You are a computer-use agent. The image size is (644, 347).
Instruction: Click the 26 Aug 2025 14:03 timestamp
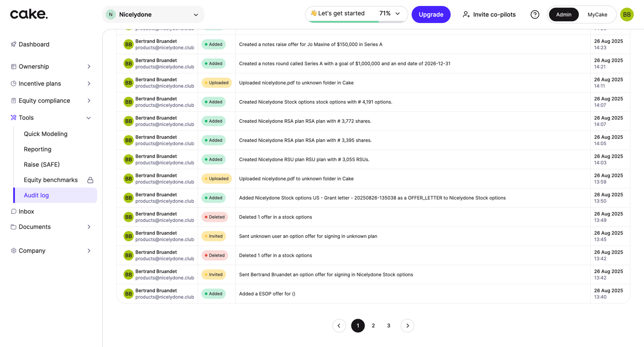[609, 159]
